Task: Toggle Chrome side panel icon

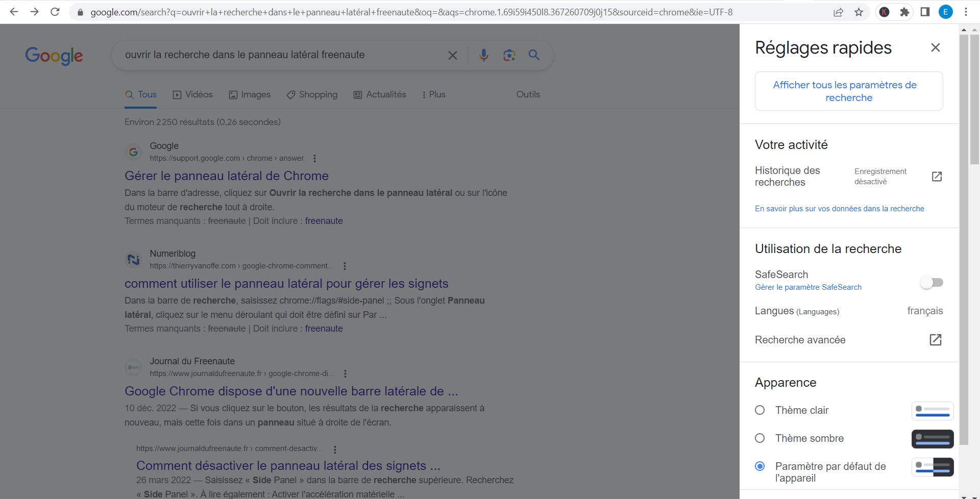Action: point(925,12)
